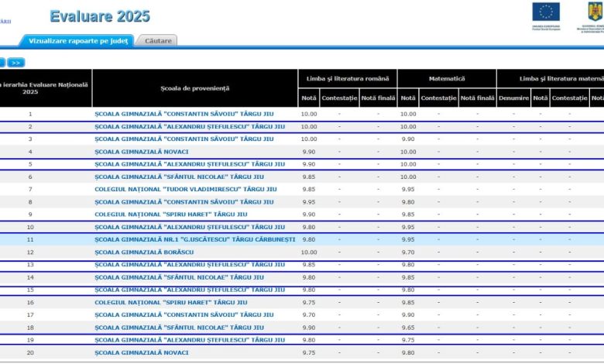The image size is (604, 364).
Task: Select Romanian grade 9.70 in row 17
Action: (x=309, y=314)
